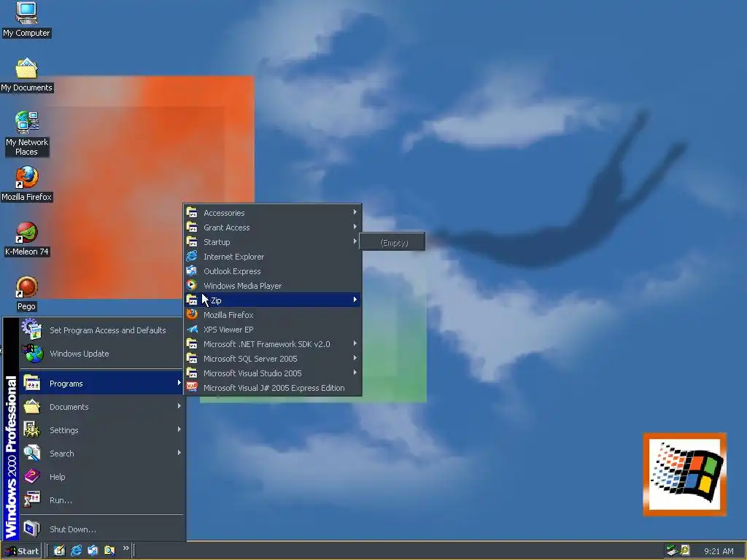Click Outlook Express quick launch icon
The width and height of the screenshot is (747, 560).
point(93,551)
